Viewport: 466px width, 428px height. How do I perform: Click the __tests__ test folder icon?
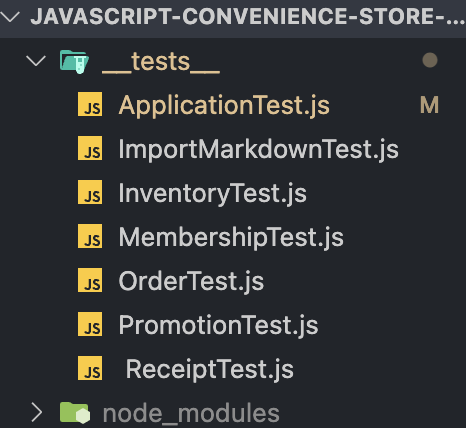tap(74, 61)
